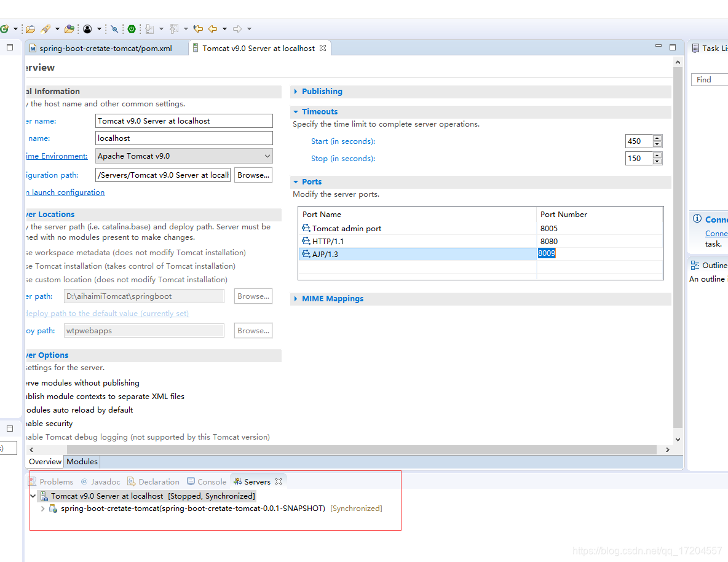Maximize the editor area

click(x=673, y=47)
